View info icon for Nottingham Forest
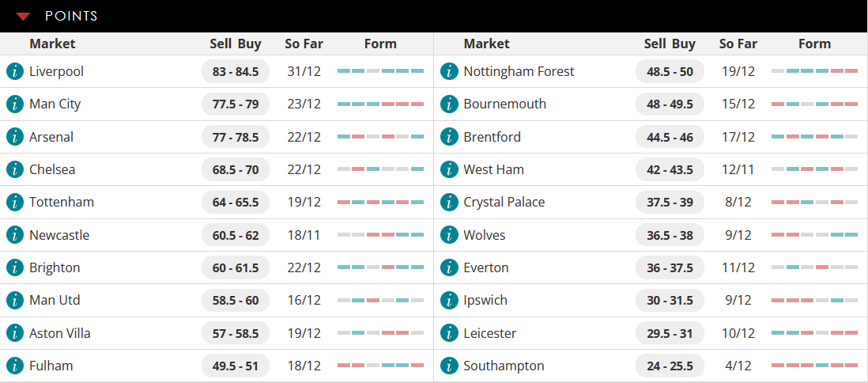Viewport: 868px width, 383px height. click(x=449, y=71)
